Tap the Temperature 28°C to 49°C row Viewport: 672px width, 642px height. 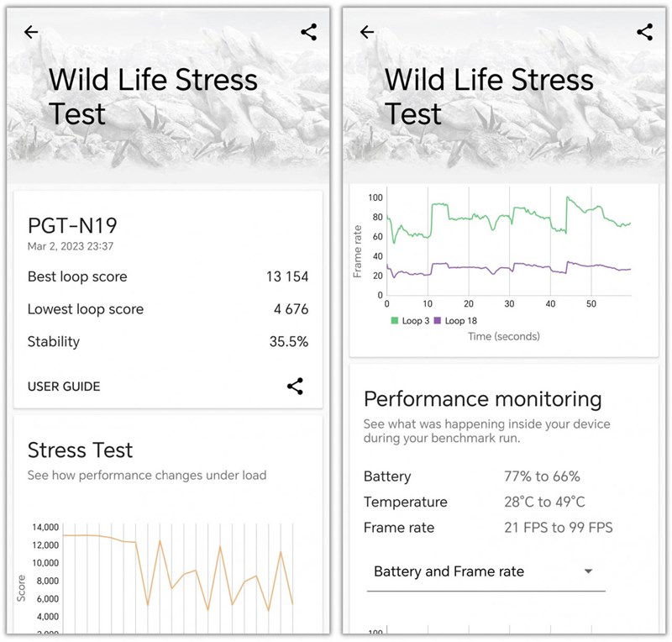coord(487,502)
